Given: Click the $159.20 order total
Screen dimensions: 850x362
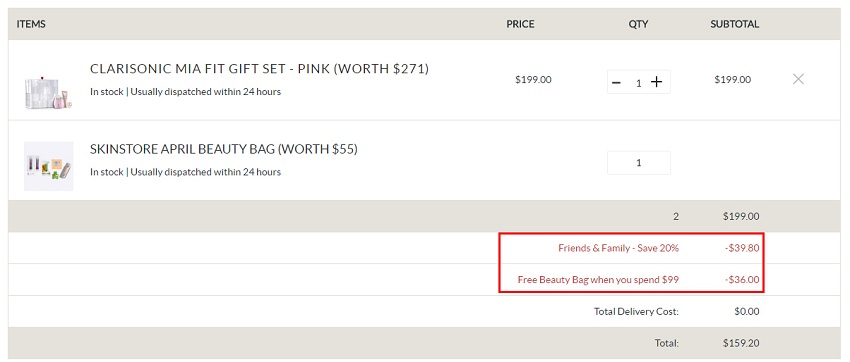Looking at the screenshot, I should 741,343.
